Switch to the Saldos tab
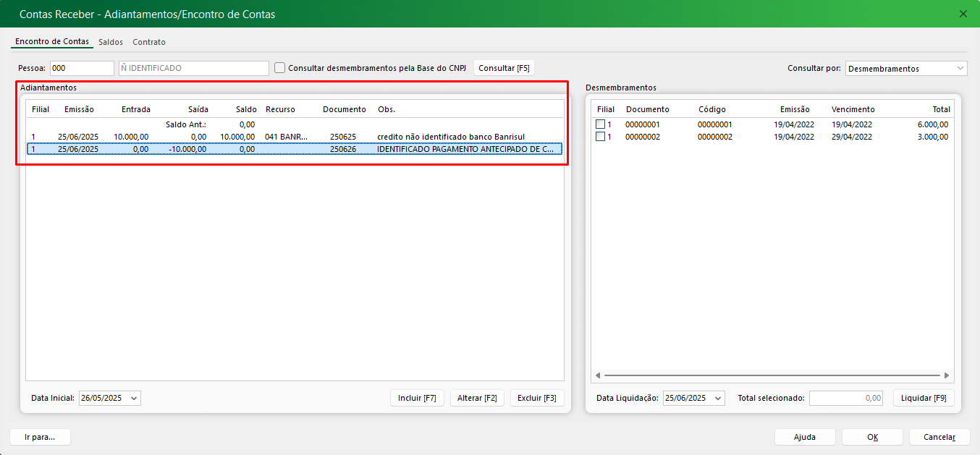Screen dimensions: 980x455 point(111,42)
